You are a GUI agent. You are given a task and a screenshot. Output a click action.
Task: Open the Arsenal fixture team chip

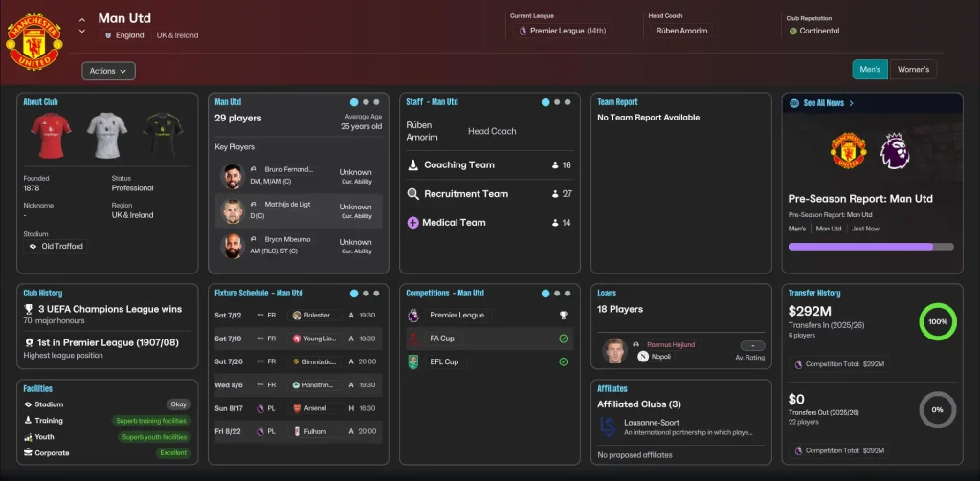pyautogui.click(x=316, y=408)
